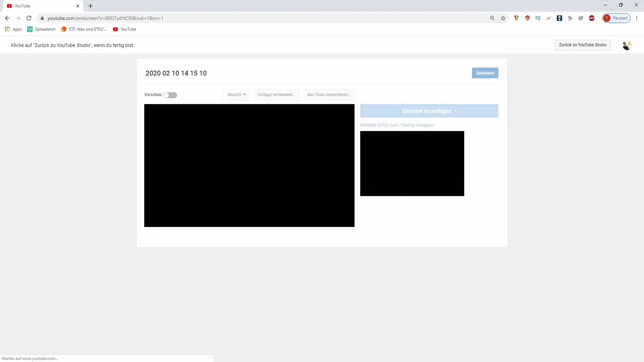The width and height of the screenshot is (644, 362).
Task: Click the padlock site info icon
Action: coord(42,18)
